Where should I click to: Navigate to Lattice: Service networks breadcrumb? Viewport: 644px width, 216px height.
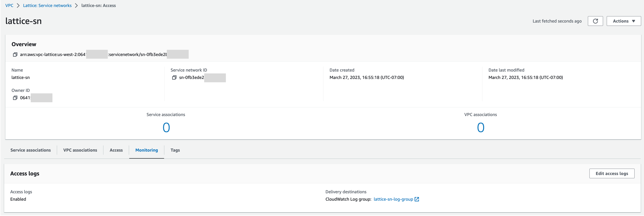click(47, 5)
